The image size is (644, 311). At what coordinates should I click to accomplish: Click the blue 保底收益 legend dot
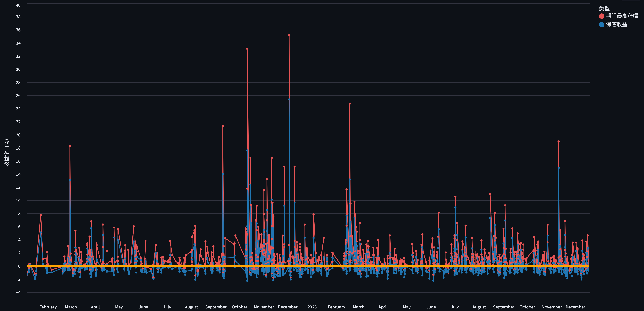(602, 24)
